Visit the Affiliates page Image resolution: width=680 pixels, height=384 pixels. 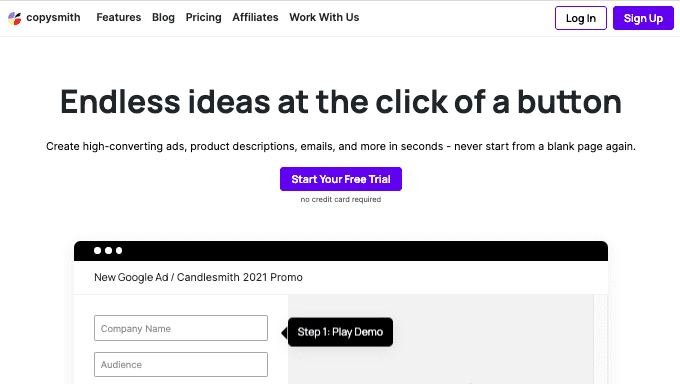[x=255, y=17]
